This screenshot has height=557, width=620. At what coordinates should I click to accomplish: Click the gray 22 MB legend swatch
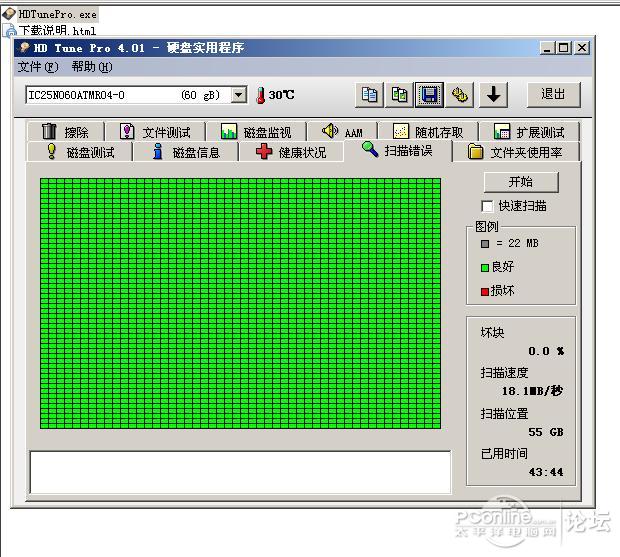tap(485, 244)
